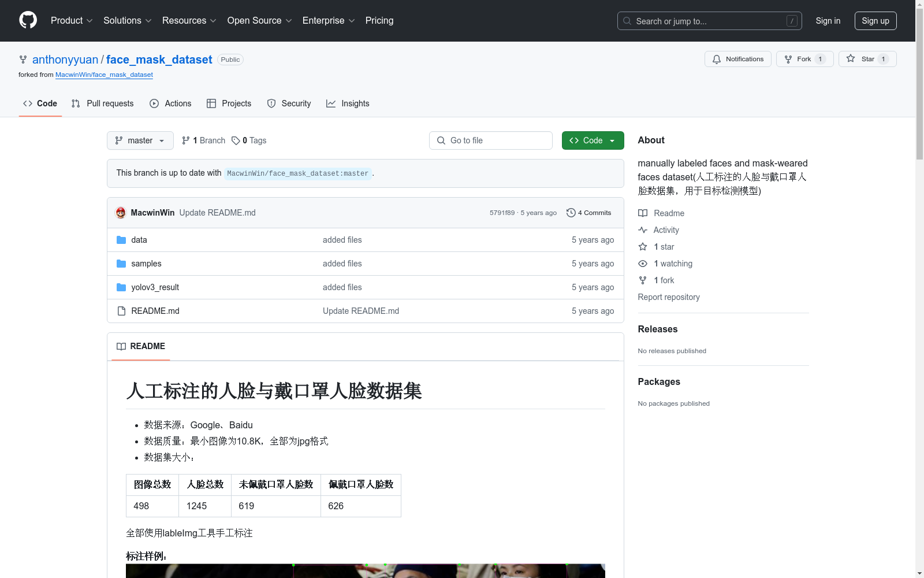Expand the Open Source menu

pos(260,20)
